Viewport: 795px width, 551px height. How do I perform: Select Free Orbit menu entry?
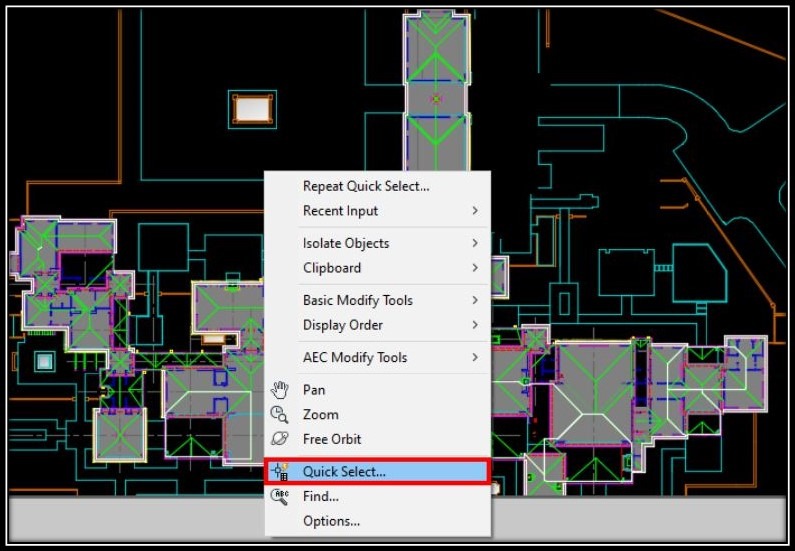tap(377, 439)
